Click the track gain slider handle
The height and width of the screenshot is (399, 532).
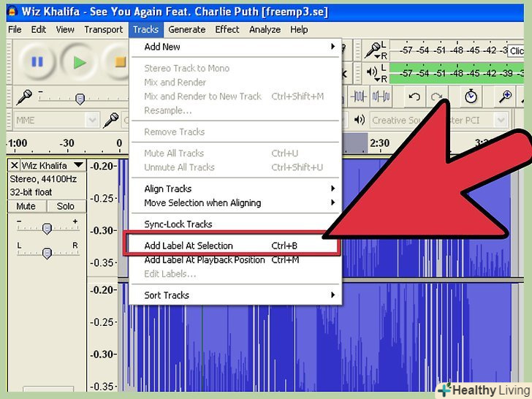tap(47, 229)
